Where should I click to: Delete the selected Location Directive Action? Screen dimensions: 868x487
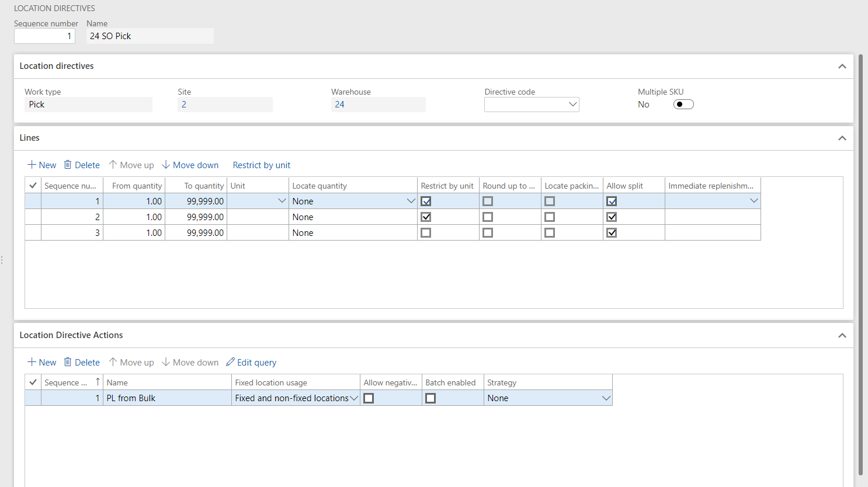click(x=82, y=363)
